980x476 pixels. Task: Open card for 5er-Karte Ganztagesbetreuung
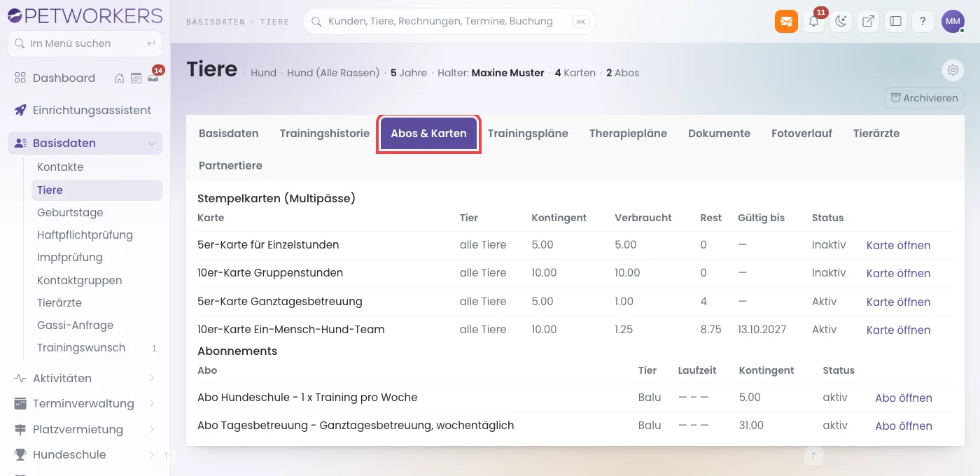[898, 302]
